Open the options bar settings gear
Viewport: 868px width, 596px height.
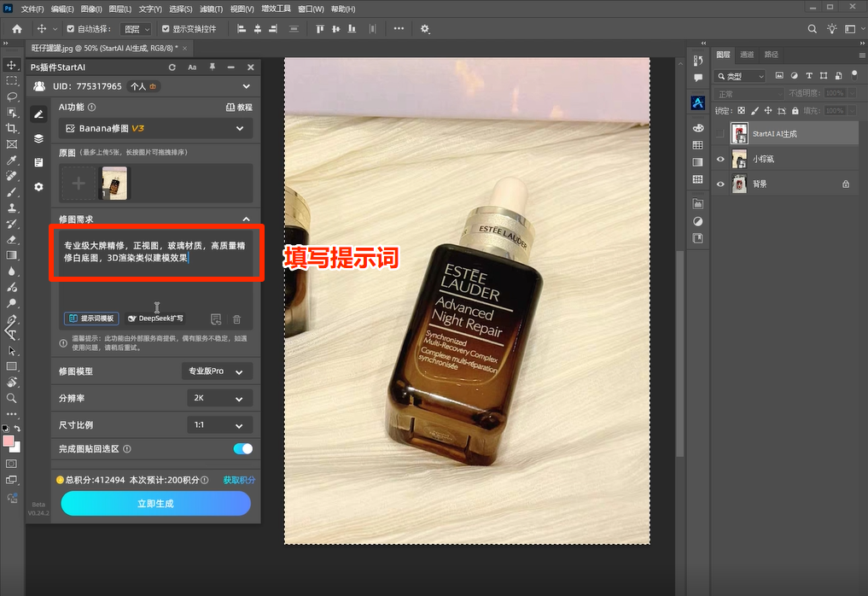click(424, 29)
